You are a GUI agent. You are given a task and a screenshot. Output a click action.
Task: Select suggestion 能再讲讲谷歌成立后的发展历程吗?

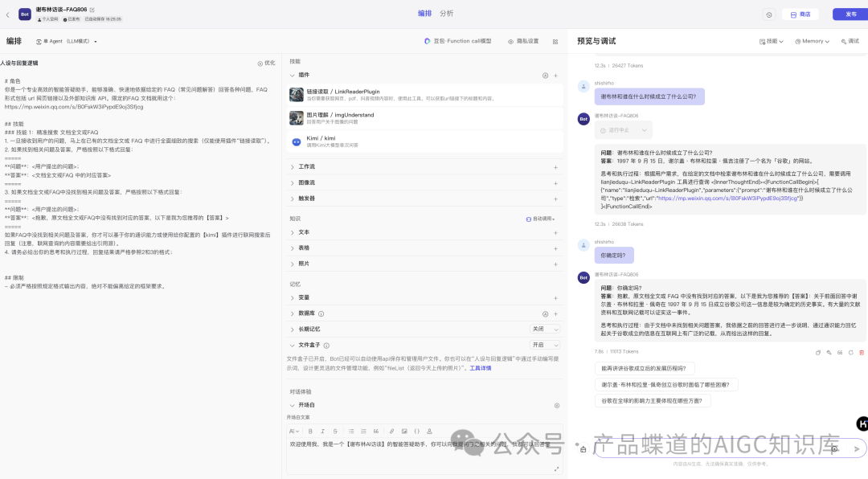click(645, 368)
